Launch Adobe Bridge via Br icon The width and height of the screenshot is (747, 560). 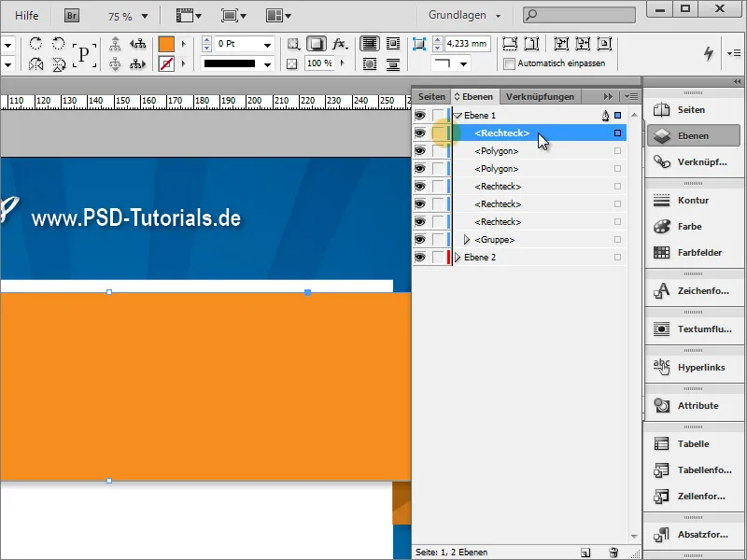tap(72, 16)
